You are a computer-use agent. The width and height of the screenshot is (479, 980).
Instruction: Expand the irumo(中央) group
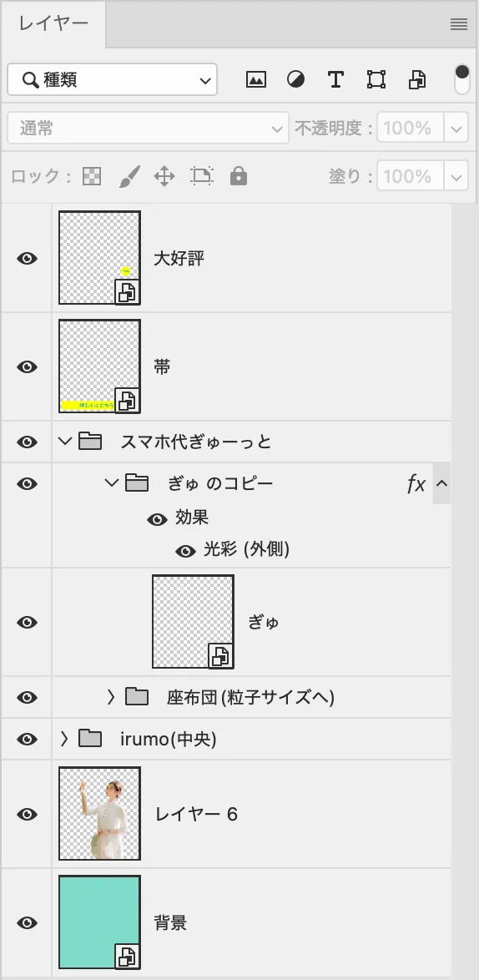tap(63, 739)
